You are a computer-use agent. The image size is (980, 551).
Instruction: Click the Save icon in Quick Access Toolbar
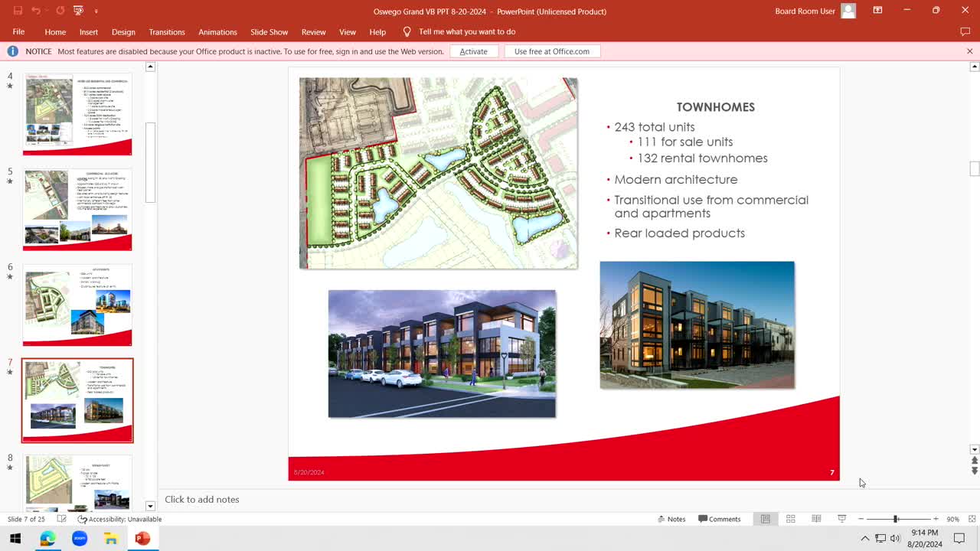(17, 10)
